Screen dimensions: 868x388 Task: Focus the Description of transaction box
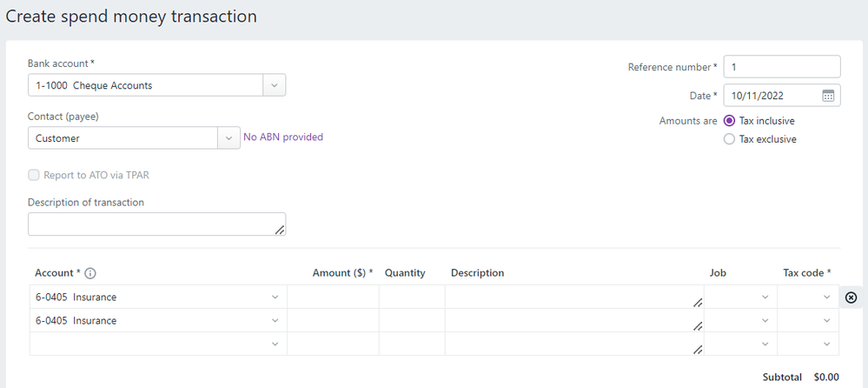(156, 224)
